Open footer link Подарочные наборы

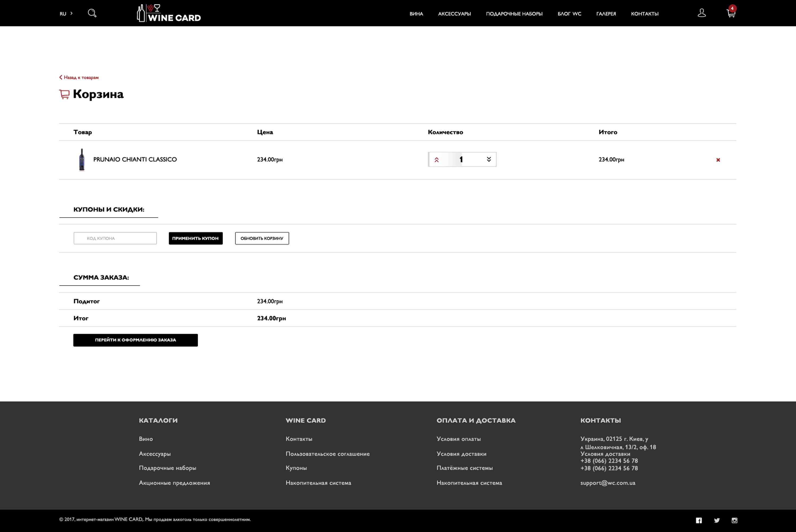click(x=168, y=468)
